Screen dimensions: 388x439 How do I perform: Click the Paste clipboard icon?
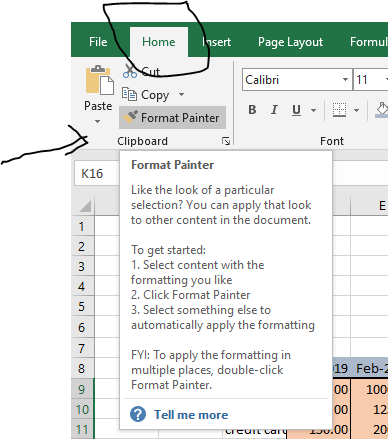[x=99, y=80]
